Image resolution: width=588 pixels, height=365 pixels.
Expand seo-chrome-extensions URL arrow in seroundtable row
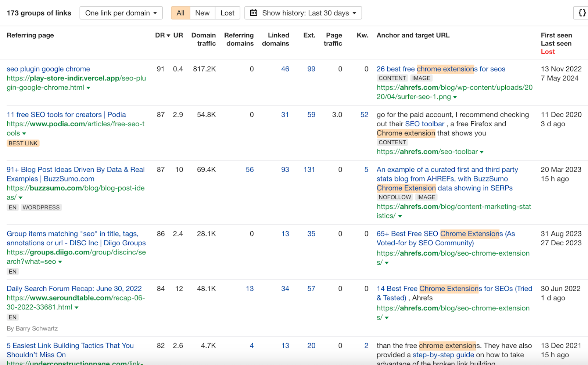coord(387,318)
